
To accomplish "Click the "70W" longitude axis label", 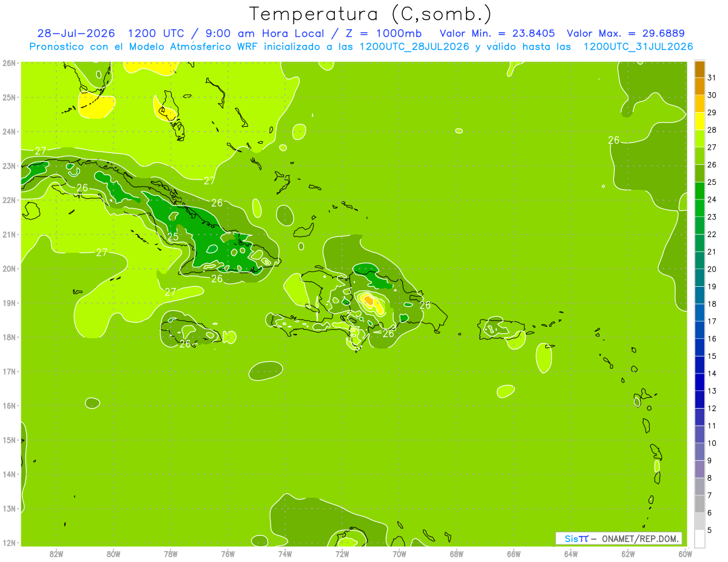I will coord(399,554).
